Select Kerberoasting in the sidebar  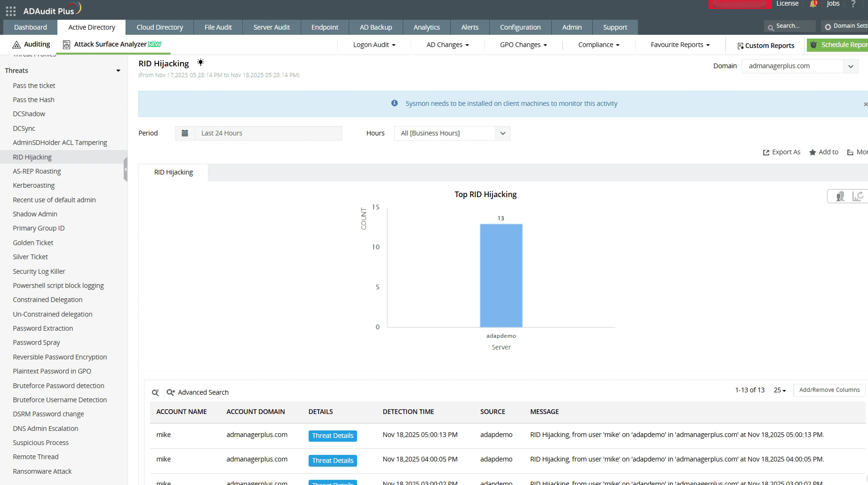point(34,185)
